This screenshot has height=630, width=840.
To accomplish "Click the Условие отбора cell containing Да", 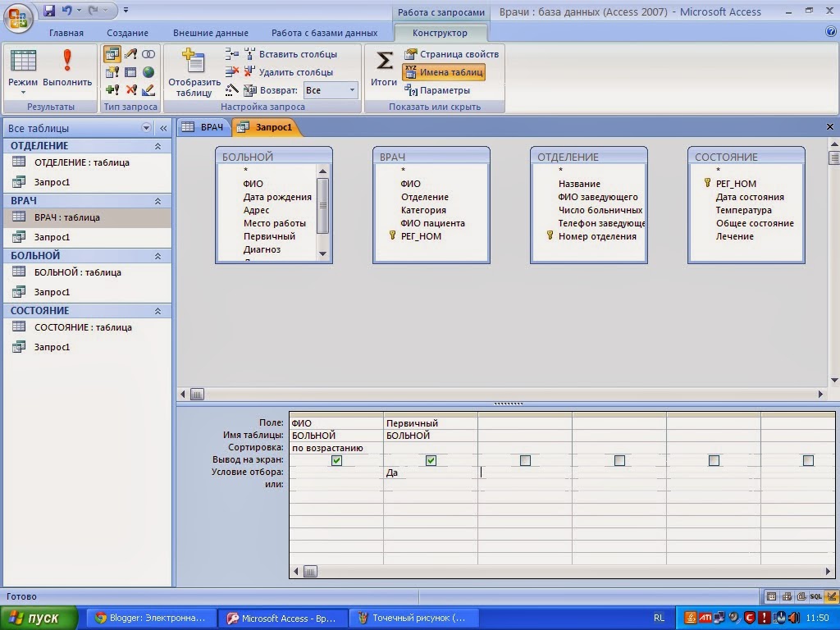I will (x=431, y=472).
